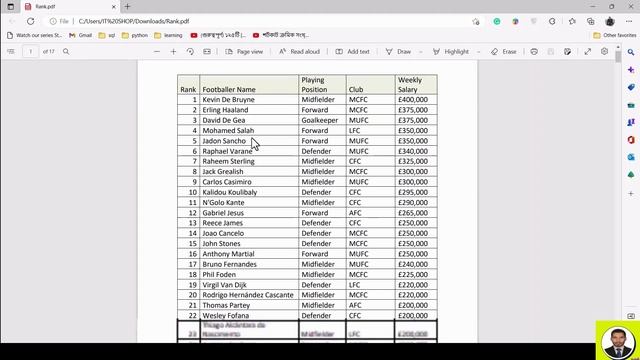This screenshot has height=360, width=640.
Task: Click the address bar URL
Action: click(x=134, y=21)
